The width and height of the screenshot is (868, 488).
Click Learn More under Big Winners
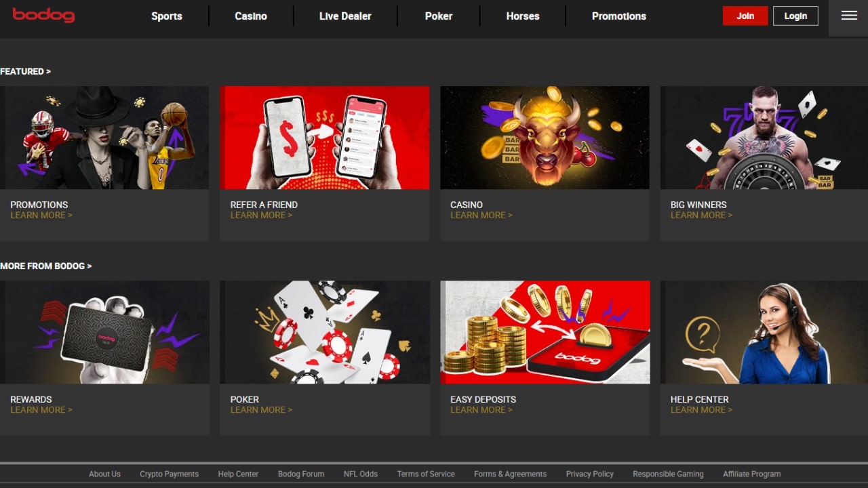702,216
